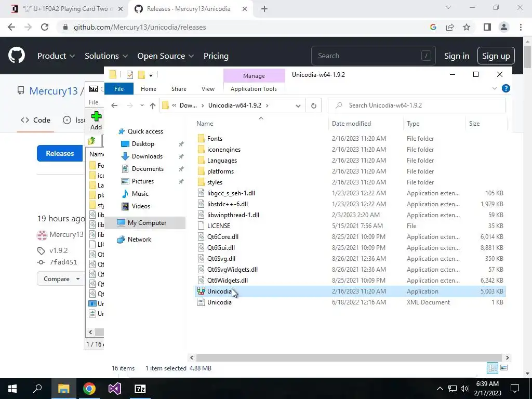532x399 pixels.
Task: Click the Explorer horizontal scrollbar
Action: click(349, 357)
